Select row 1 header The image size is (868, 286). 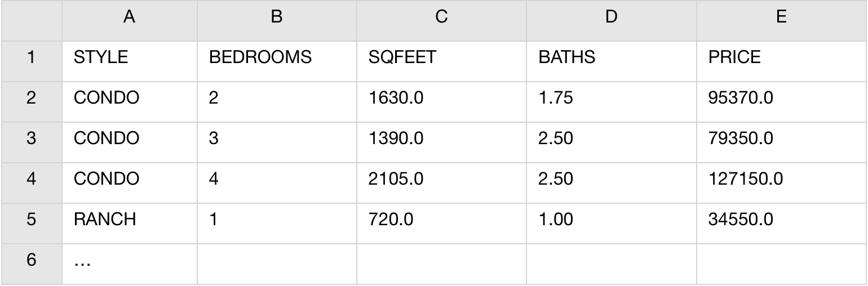tap(31, 57)
